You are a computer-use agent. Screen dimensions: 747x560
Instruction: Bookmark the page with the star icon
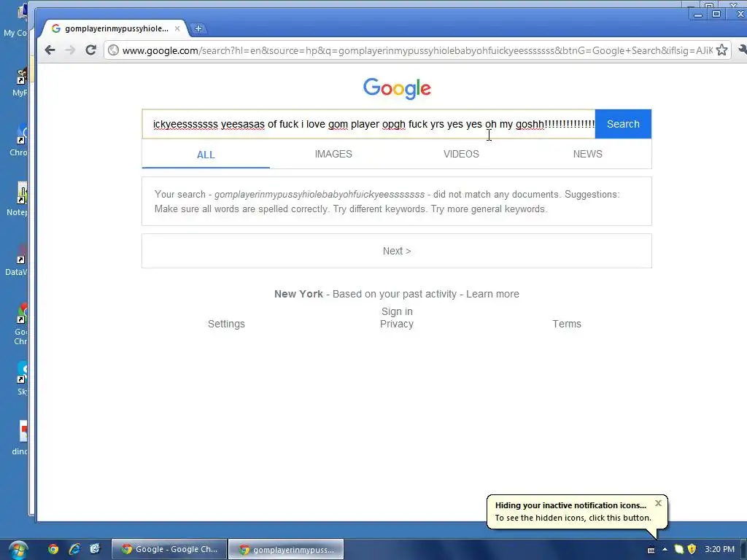721,50
